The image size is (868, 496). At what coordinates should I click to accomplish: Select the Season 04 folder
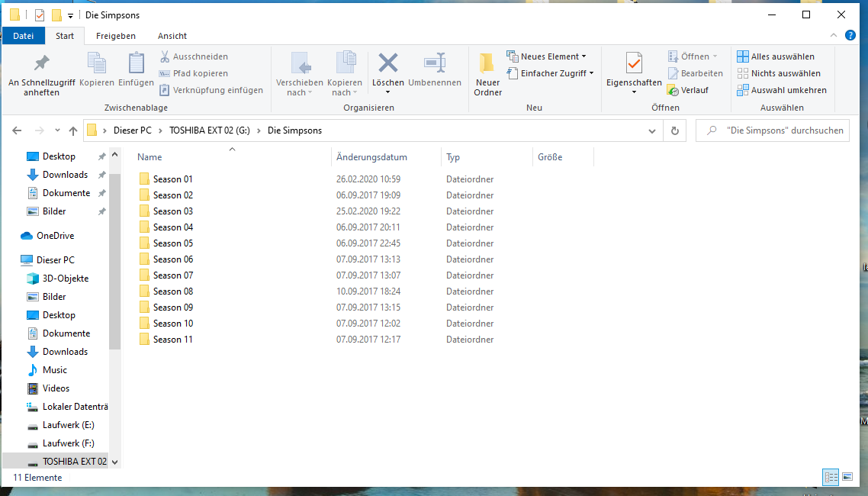pos(172,227)
